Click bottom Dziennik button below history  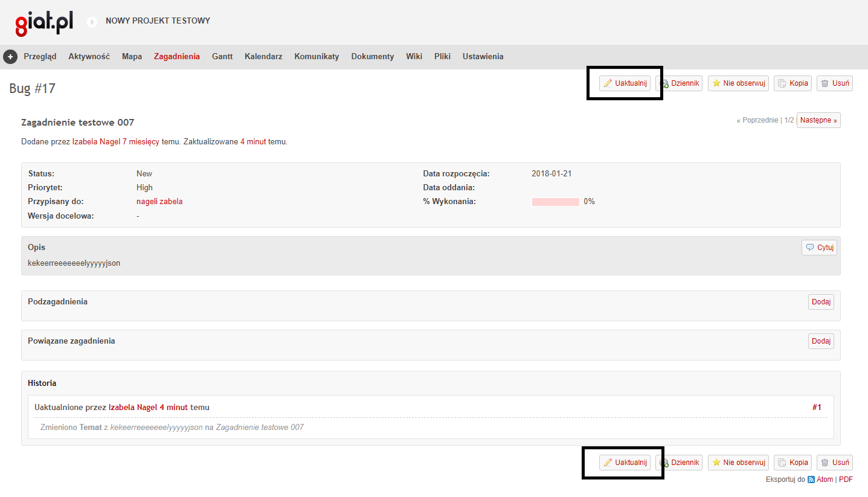point(679,463)
